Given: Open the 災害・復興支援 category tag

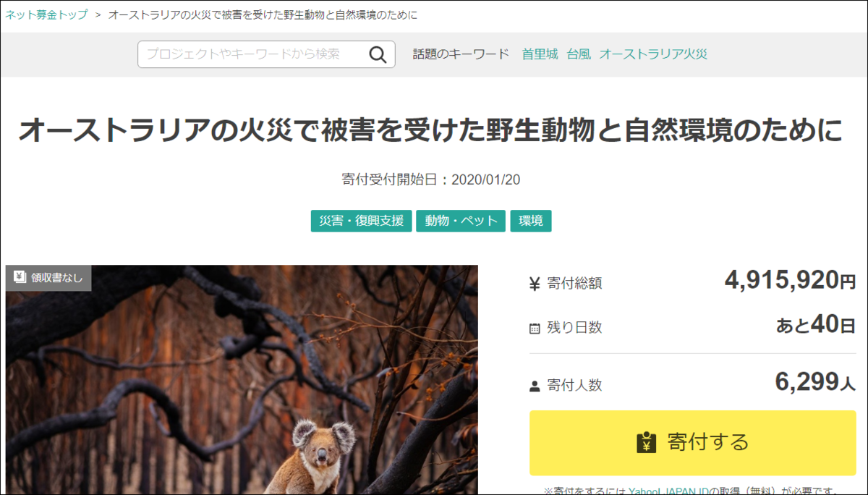Looking at the screenshot, I should [362, 221].
